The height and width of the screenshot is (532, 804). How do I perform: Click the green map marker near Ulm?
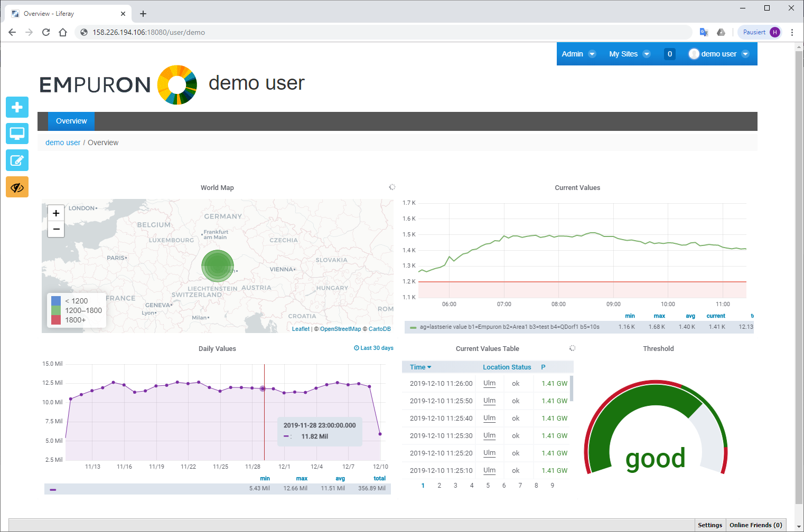tap(218, 266)
